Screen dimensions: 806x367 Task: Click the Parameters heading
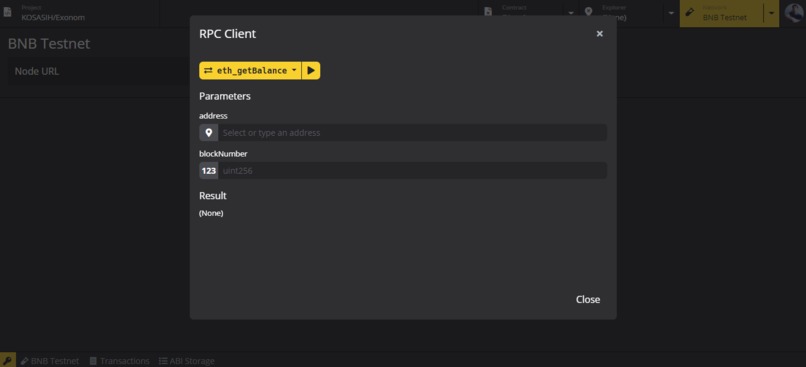[225, 96]
